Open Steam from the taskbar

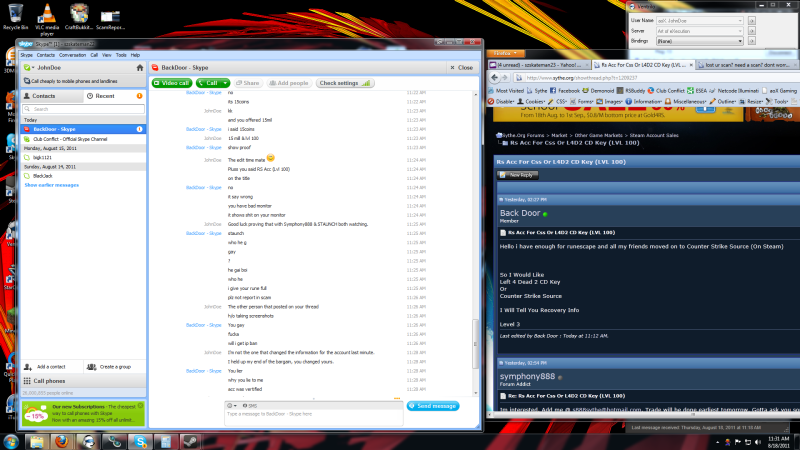click(191, 442)
